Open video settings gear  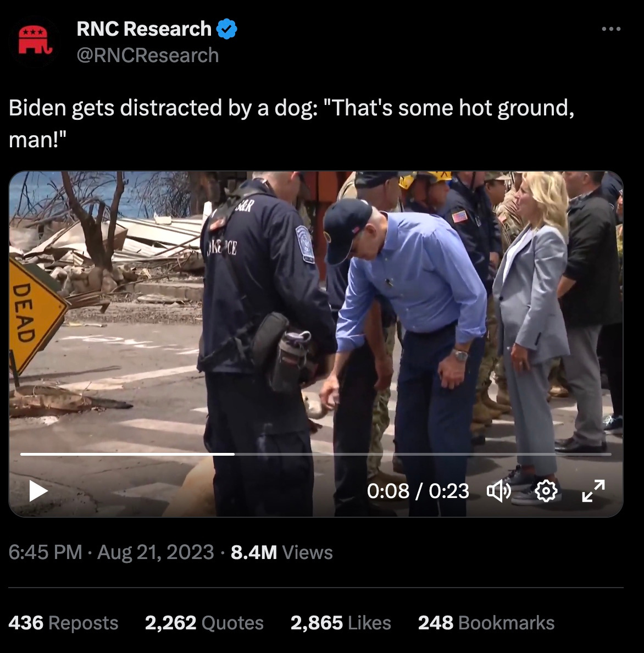tap(546, 491)
